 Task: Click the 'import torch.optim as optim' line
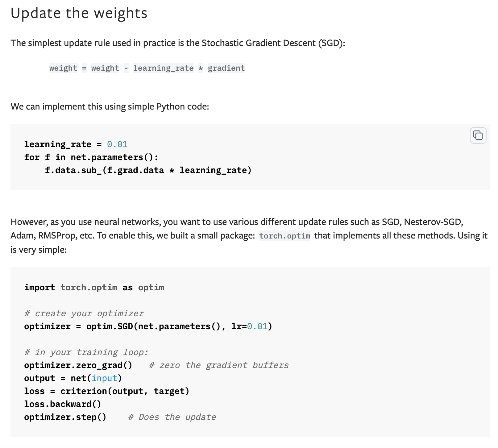pos(94,288)
